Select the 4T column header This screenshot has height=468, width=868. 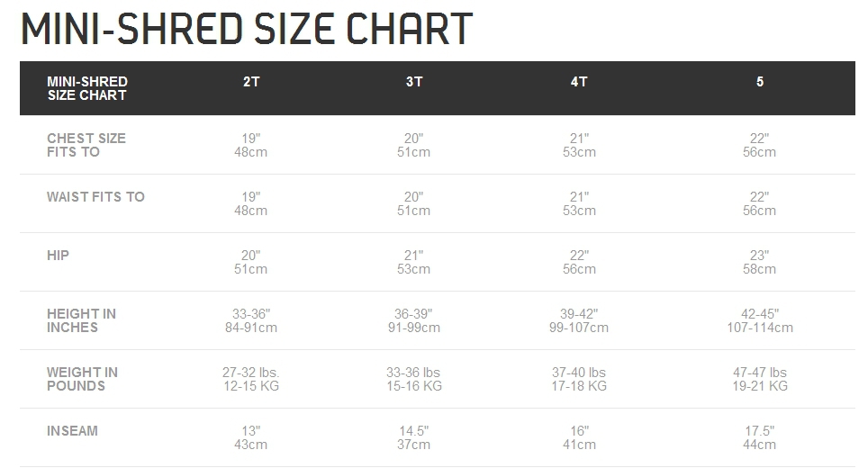coord(579,82)
